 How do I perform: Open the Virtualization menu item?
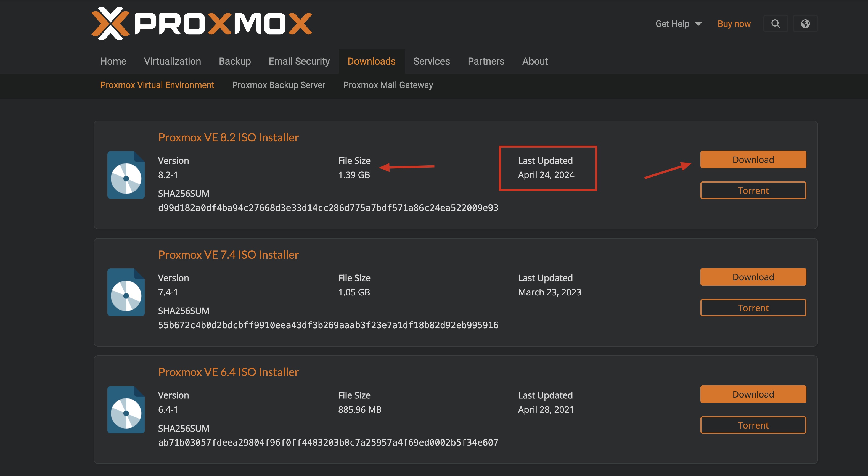pyautogui.click(x=173, y=61)
